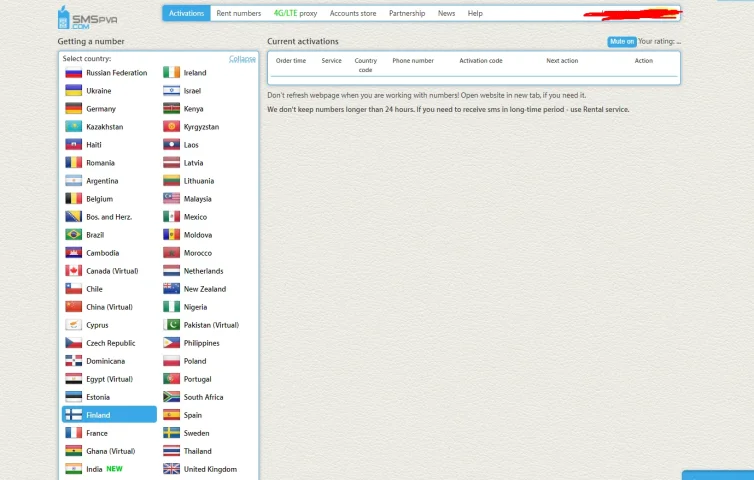Click the Kenya flag icon
This screenshot has height=480, width=754.
(171, 109)
